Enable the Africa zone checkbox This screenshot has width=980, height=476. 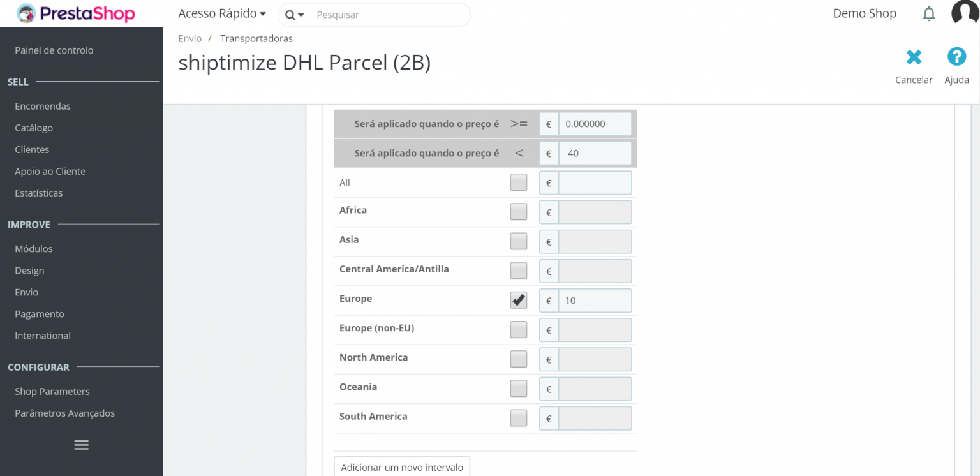pyautogui.click(x=519, y=212)
